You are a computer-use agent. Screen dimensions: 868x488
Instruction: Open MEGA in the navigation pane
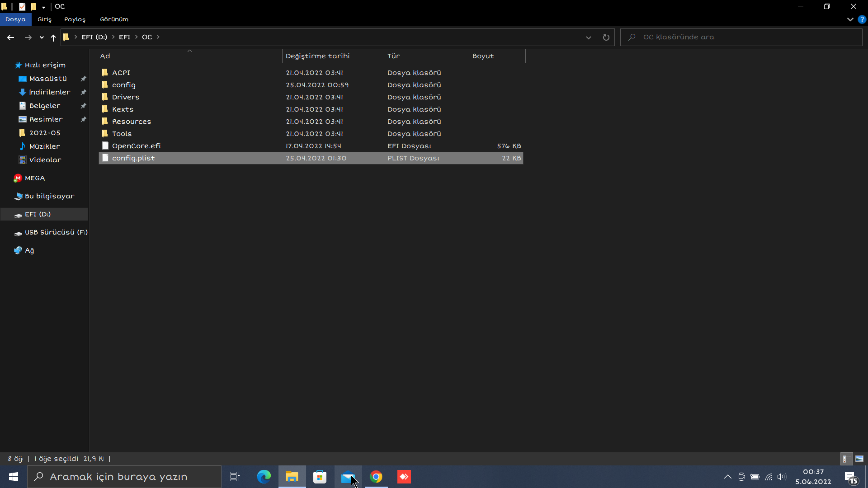34,178
